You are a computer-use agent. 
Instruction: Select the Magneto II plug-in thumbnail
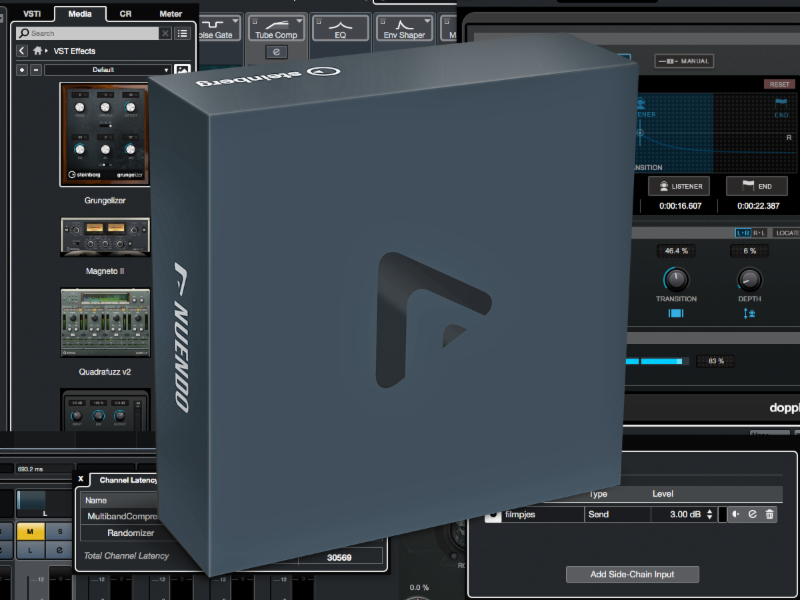(x=105, y=237)
